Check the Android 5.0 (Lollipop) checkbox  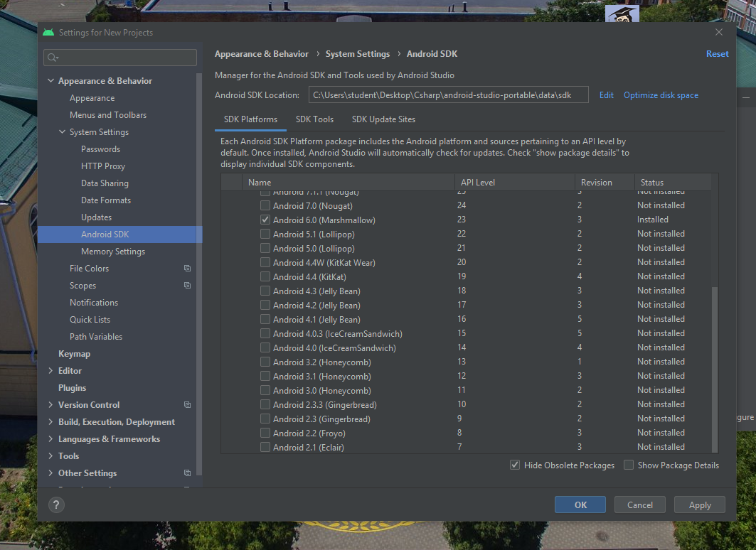tap(265, 248)
